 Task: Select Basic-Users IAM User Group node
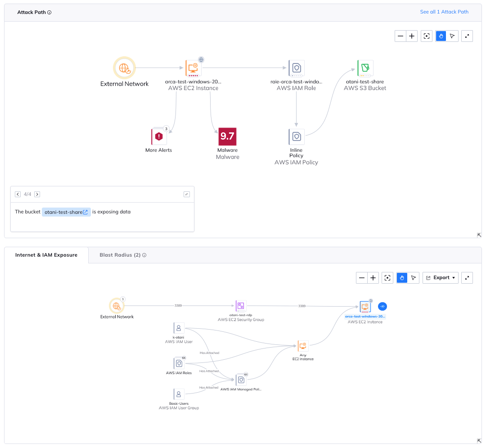tap(179, 394)
